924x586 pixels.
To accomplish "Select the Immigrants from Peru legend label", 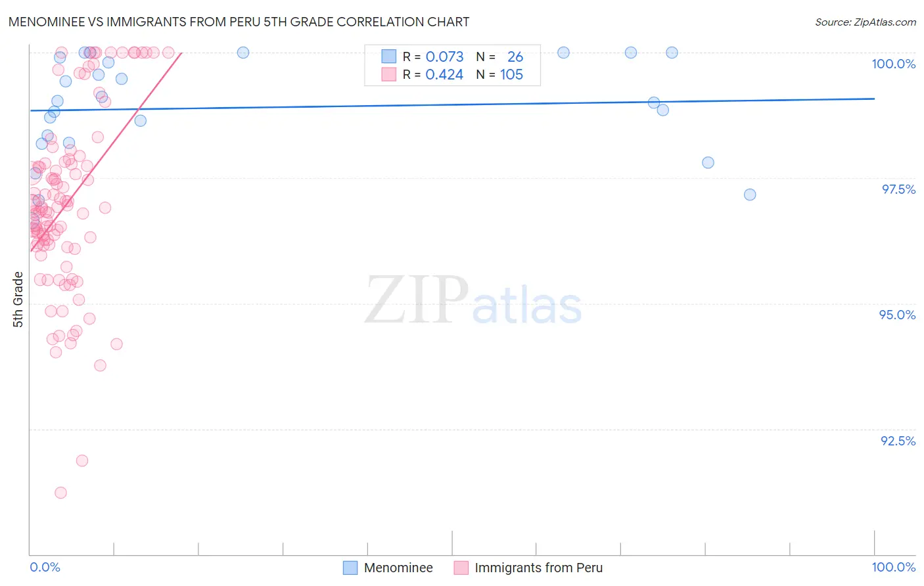I will pos(538,568).
